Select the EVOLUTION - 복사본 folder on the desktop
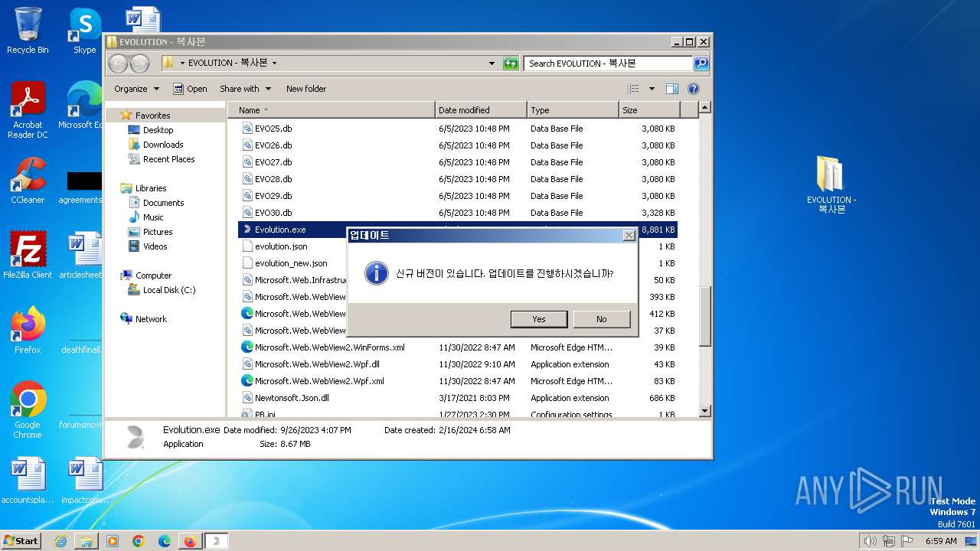This screenshot has height=551, width=980. point(831,184)
